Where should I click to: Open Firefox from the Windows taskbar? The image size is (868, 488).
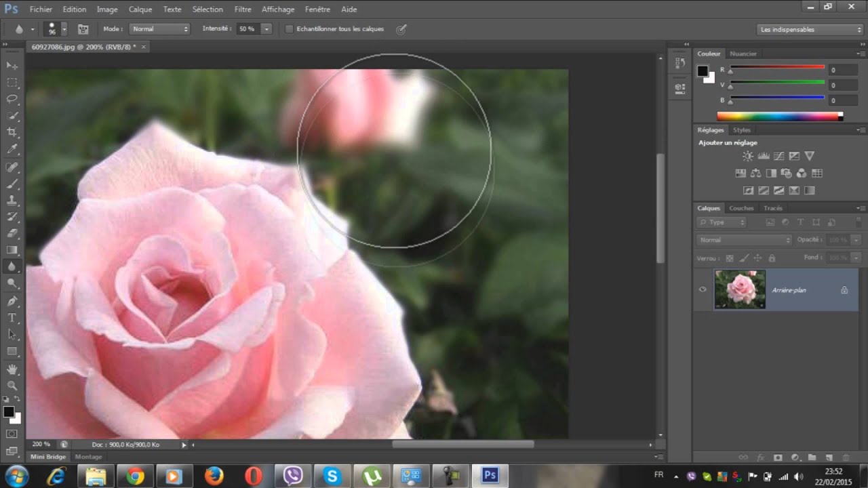214,476
